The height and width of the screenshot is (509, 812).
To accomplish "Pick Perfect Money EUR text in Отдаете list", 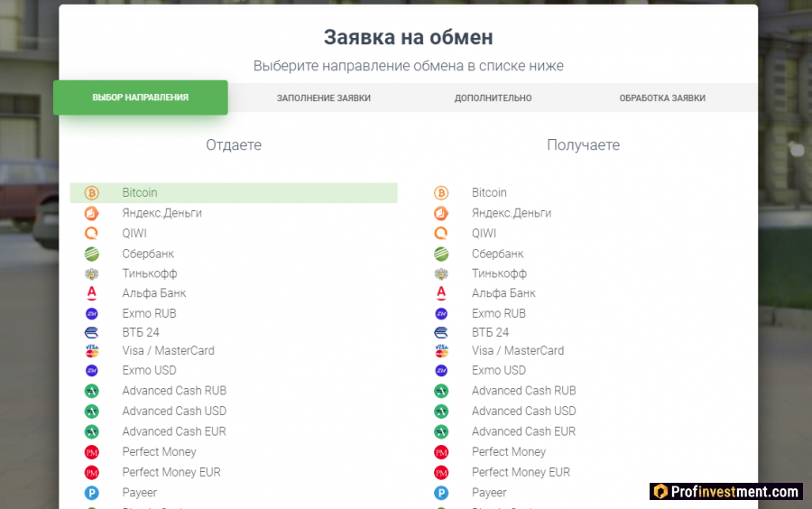I will pos(171,472).
